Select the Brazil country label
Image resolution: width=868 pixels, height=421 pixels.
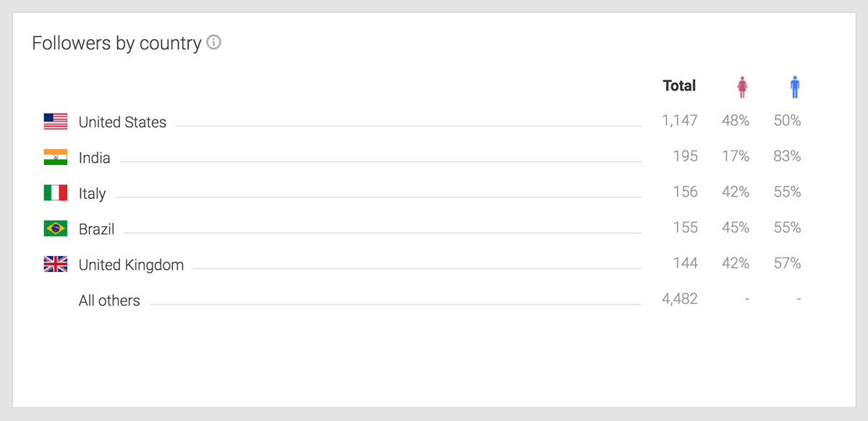pos(97,229)
